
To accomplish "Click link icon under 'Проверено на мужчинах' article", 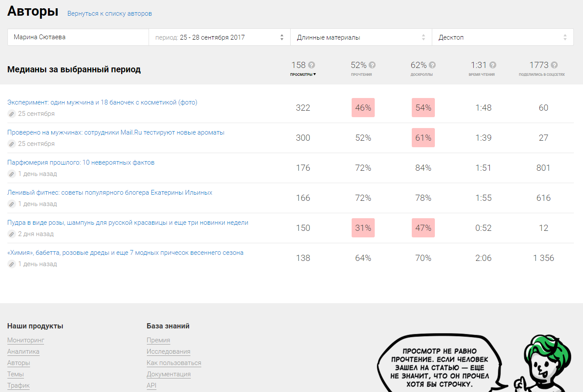I will (x=12, y=144).
